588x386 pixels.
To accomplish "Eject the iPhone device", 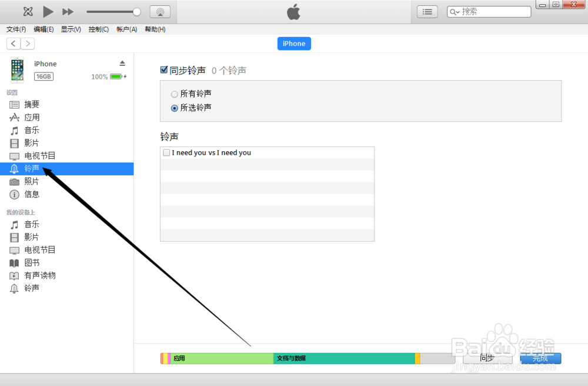I will point(122,63).
